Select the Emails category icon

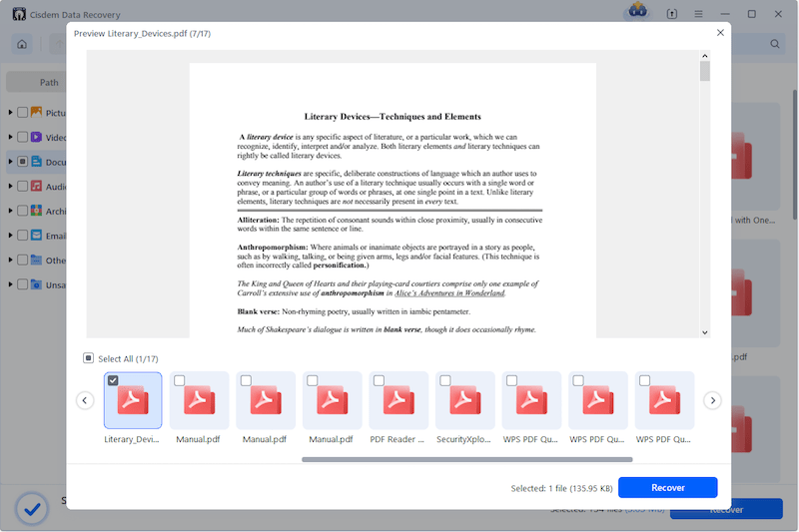(x=36, y=236)
